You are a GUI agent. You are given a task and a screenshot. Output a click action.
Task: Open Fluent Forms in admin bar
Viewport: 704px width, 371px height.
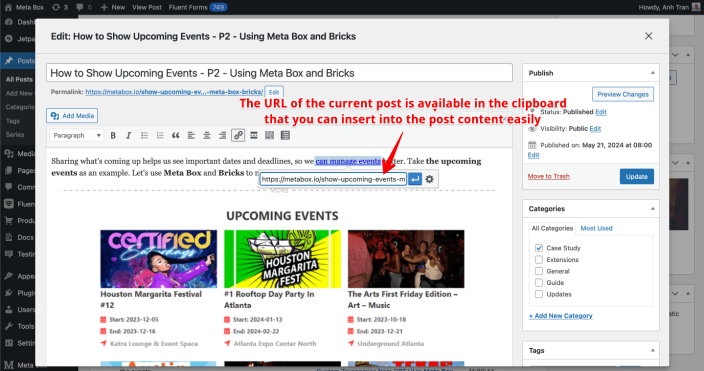point(198,7)
